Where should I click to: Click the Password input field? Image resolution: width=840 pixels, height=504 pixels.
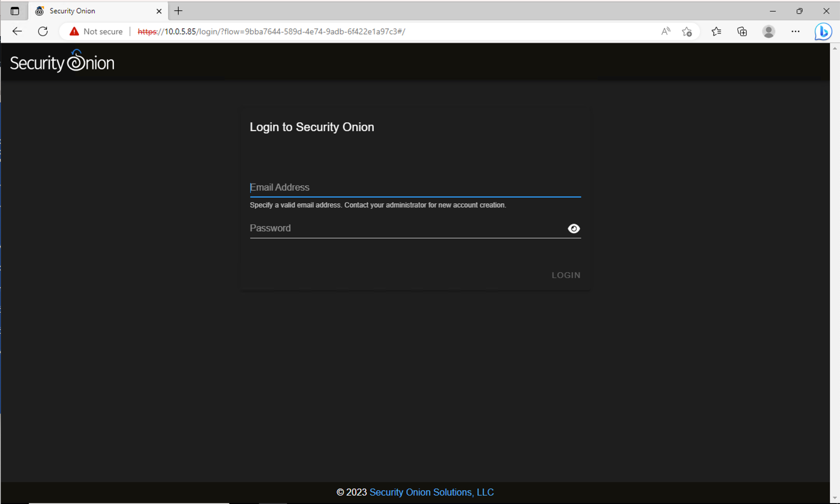click(x=407, y=228)
